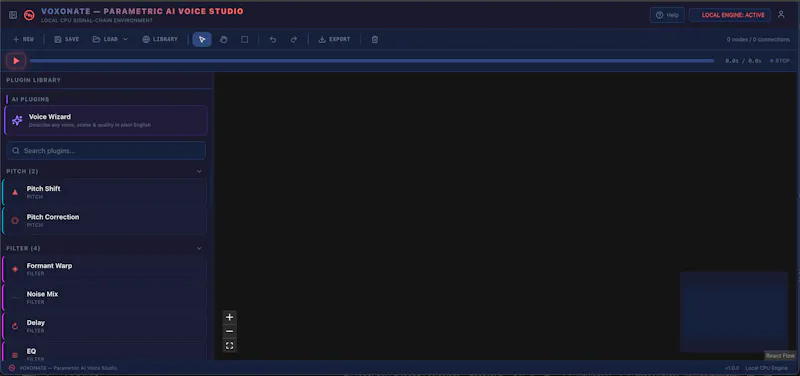Start playback with the play button
The height and width of the screenshot is (376, 800).
[x=16, y=61]
